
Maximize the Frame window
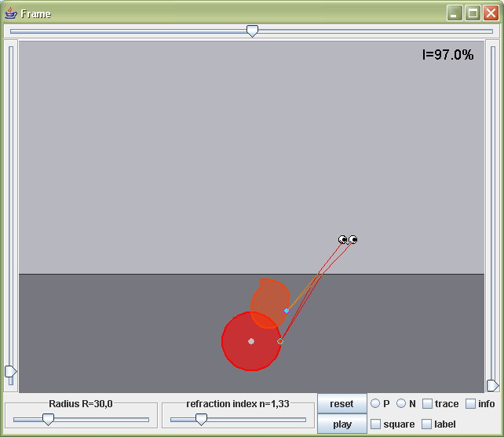(x=473, y=13)
